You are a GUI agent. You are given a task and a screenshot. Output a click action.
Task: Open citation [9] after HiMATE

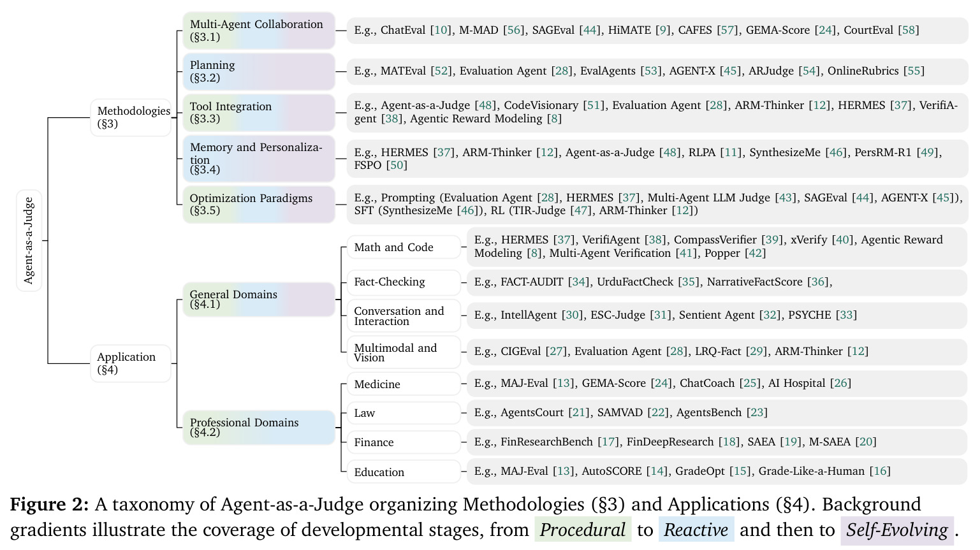point(662,30)
